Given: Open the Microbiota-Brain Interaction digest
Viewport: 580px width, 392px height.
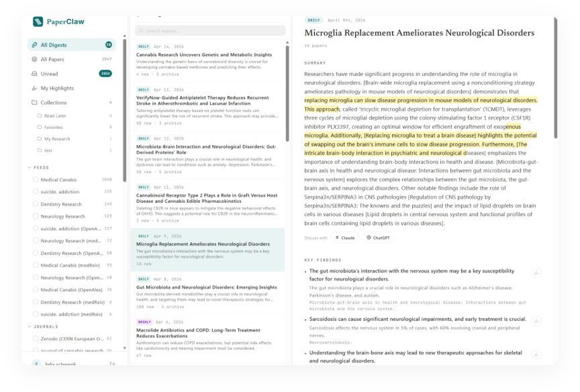Looking at the screenshot, I should coord(207,155).
